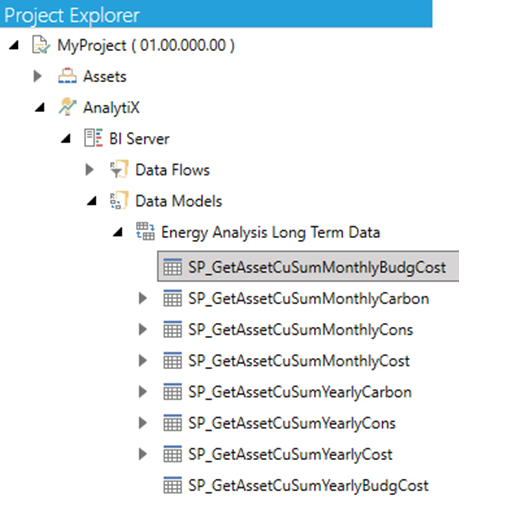Click the BI Server icon
Image resolution: width=513 pixels, height=522 pixels.
click(93, 138)
